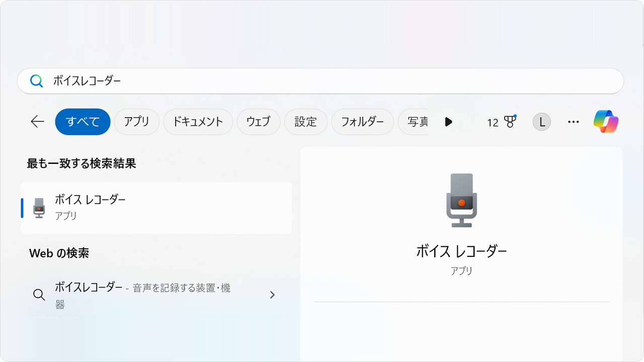The height and width of the screenshot is (362, 644).
Task: Open the three-dot more options menu
Action: tap(574, 122)
